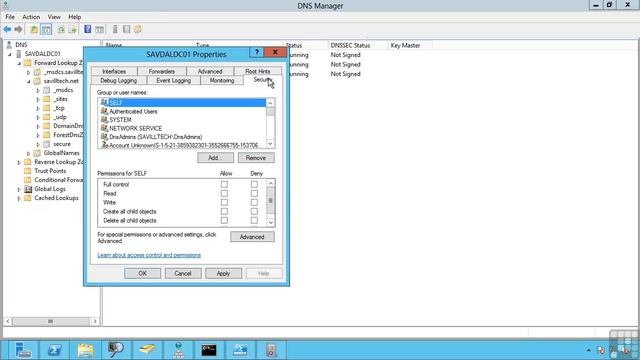
Task: Click the green refresh toolbar icon
Action: click(61, 29)
